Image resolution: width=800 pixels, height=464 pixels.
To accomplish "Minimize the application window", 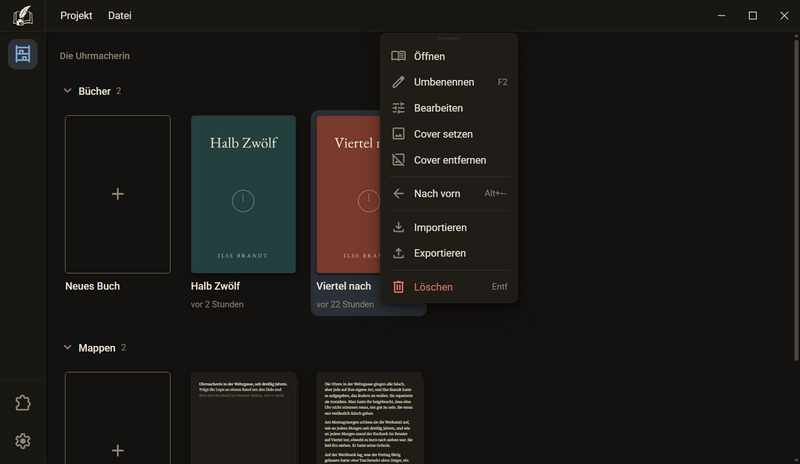I will 721,16.
